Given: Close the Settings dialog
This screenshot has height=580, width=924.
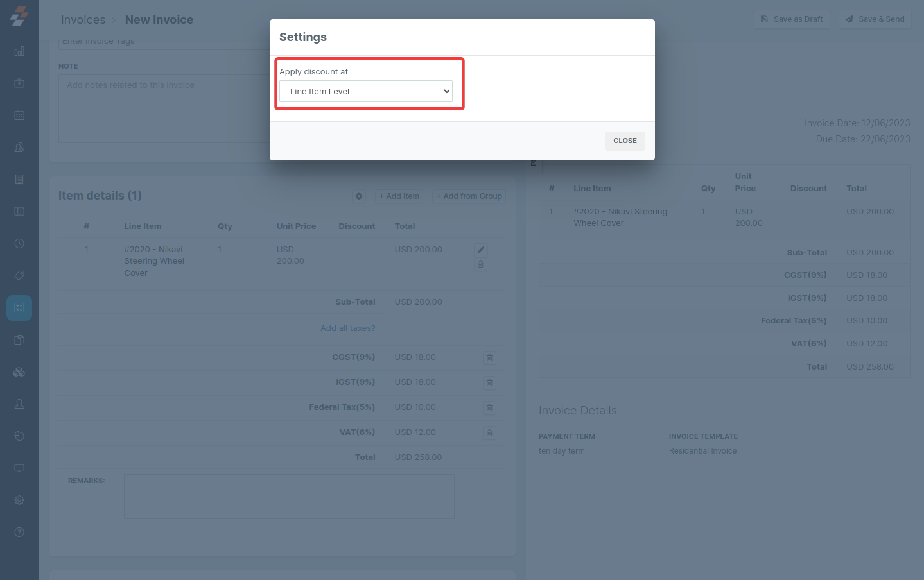Looking at the screenshot, I should (x=625, y=141).
